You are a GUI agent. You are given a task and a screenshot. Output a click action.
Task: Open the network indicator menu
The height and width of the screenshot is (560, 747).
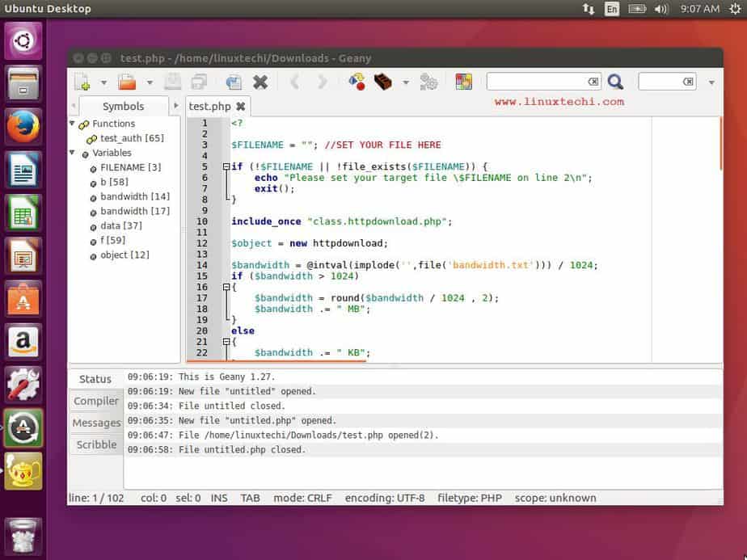click(588, 9)
